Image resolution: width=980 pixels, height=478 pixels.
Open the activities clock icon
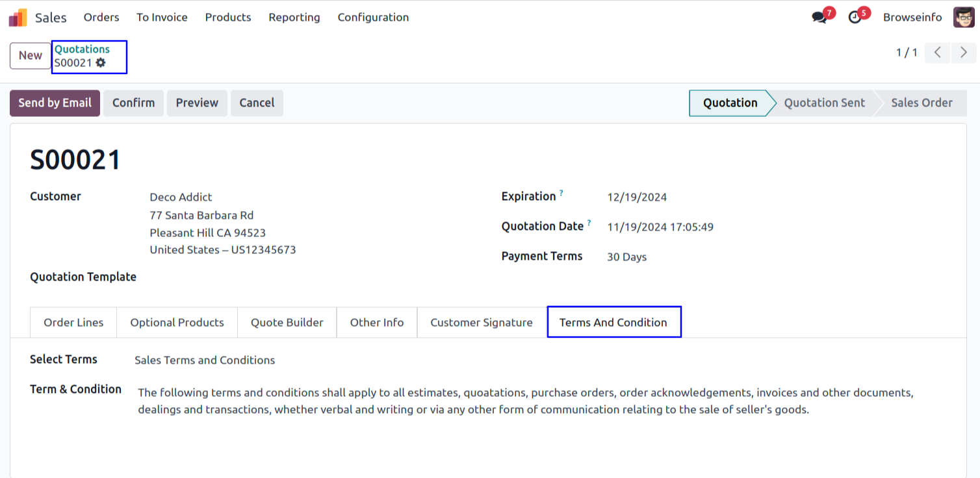tap(855, 18)
